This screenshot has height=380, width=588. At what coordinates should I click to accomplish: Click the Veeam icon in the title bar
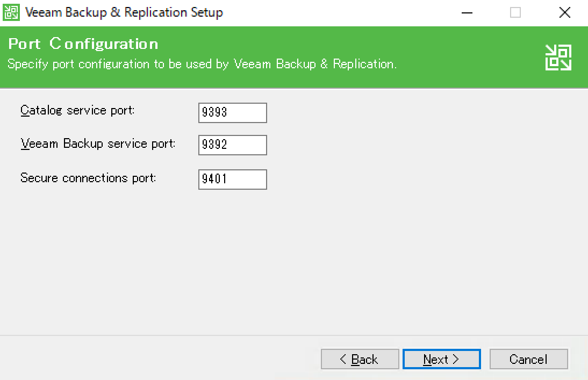tap(11, 12)
